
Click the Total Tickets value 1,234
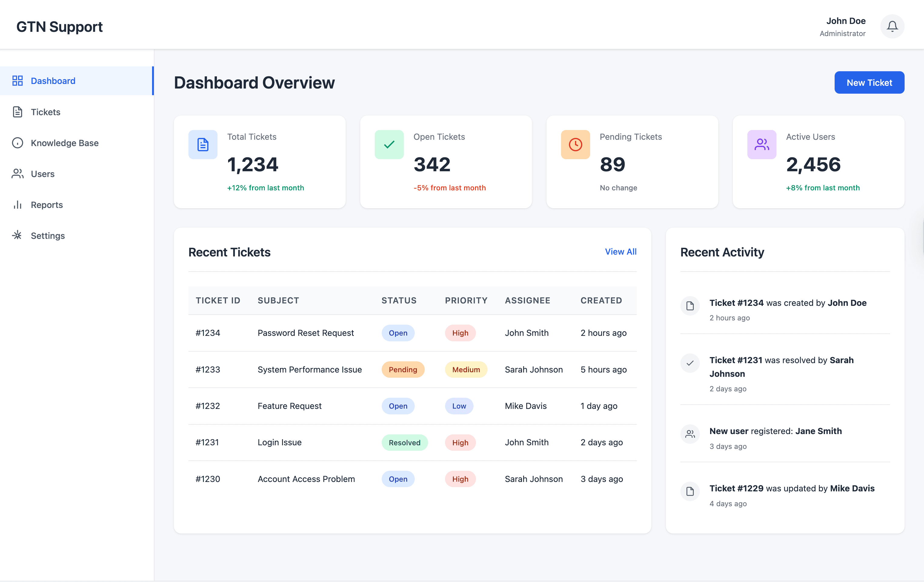coord(252,164)
